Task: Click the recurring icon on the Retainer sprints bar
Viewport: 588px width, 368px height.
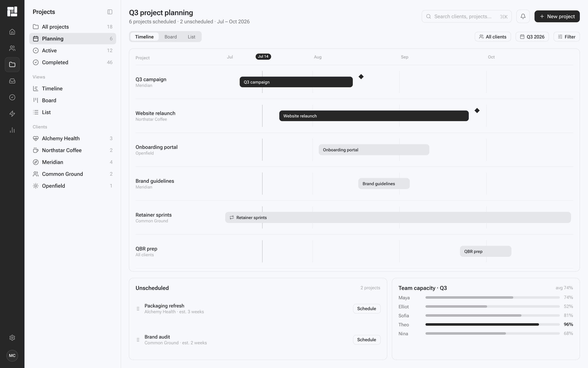Action: pos(232,218)
